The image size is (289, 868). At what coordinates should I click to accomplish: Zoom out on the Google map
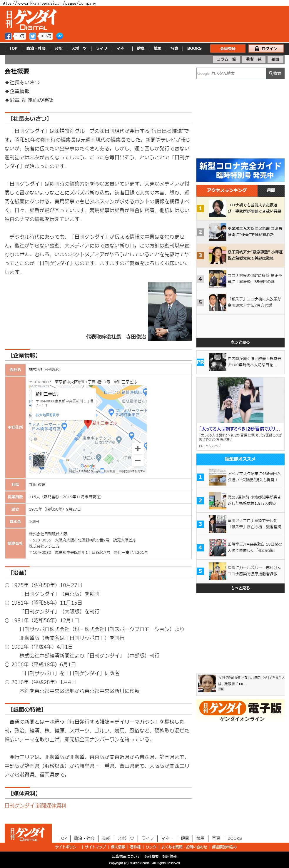(137, 460)
